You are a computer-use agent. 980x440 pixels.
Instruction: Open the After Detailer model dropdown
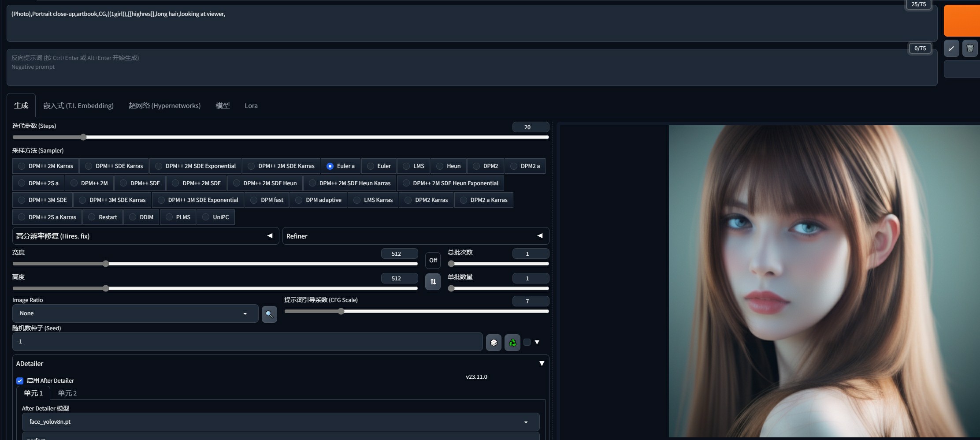pyautogui.click(x=280, y=422)
